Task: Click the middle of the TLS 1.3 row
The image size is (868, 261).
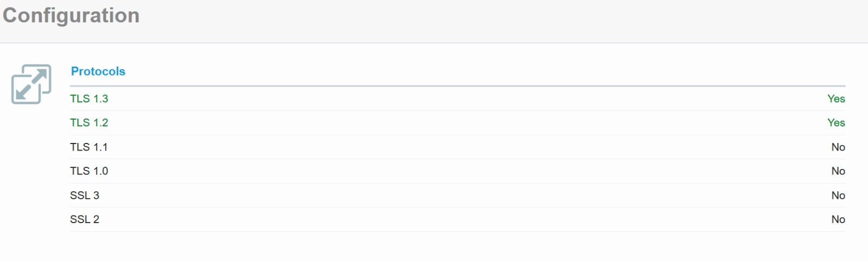Action: pyautogui.click(x=457, y=99)
